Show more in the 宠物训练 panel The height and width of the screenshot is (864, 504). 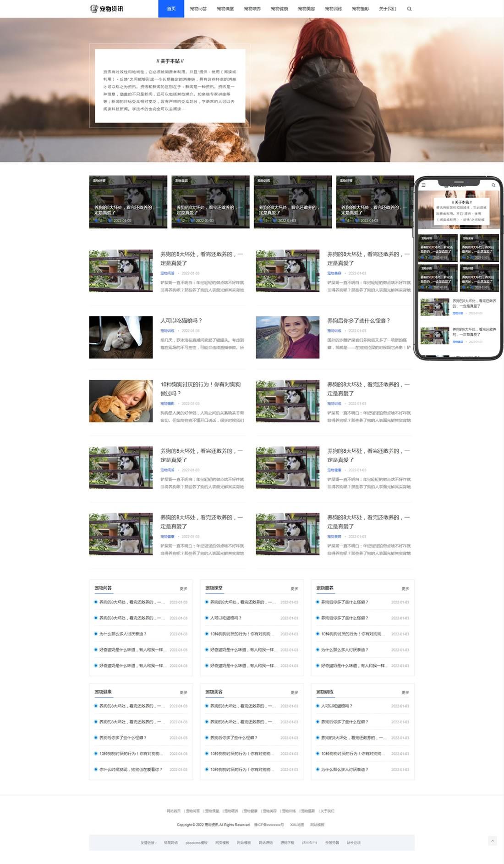tap(405, 692)
